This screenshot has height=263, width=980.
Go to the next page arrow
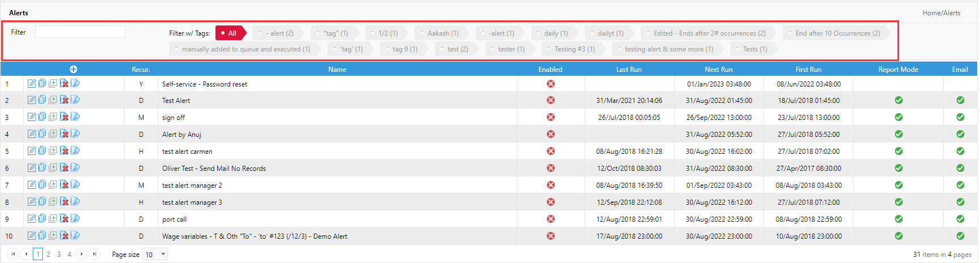[81, 254]
